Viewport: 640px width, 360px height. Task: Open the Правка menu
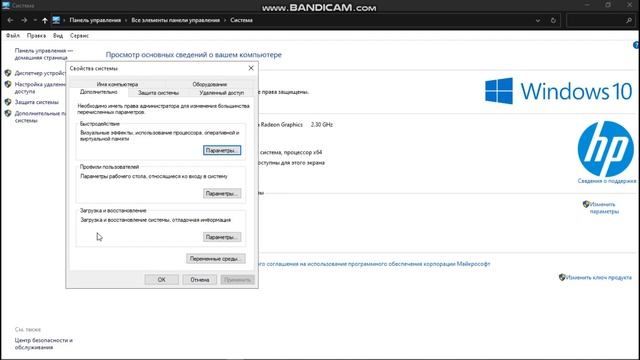click(x=36, y=36)
